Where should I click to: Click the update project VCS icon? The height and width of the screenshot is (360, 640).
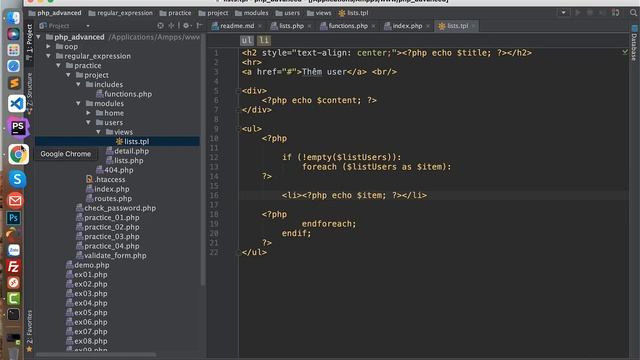(616, 13)
